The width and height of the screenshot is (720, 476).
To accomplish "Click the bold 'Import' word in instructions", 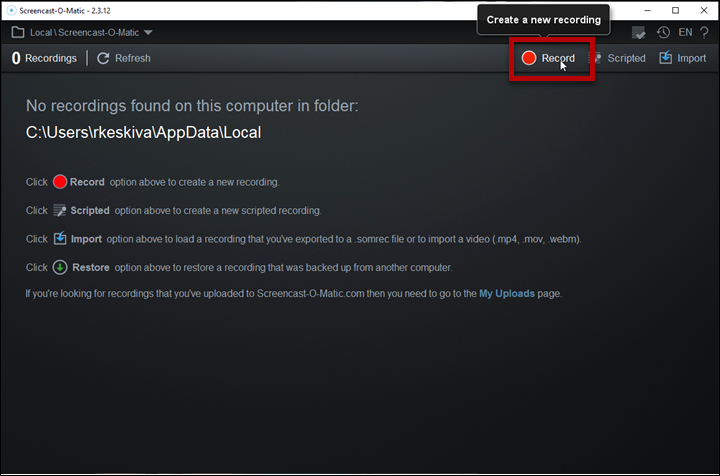I will 86,239.
